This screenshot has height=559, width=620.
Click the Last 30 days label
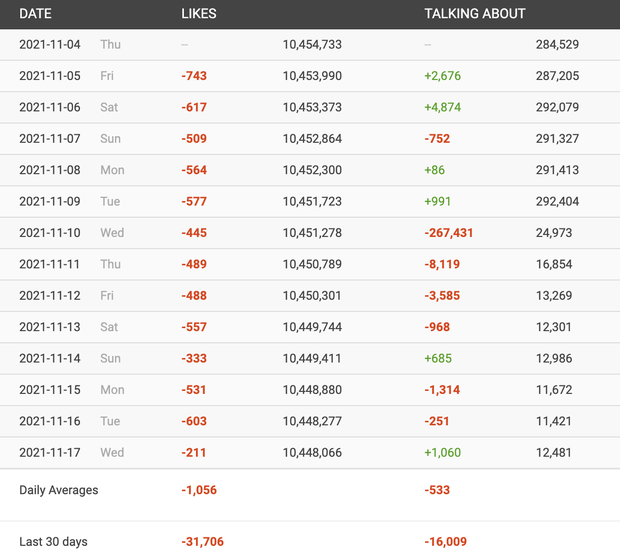[53, 542]
